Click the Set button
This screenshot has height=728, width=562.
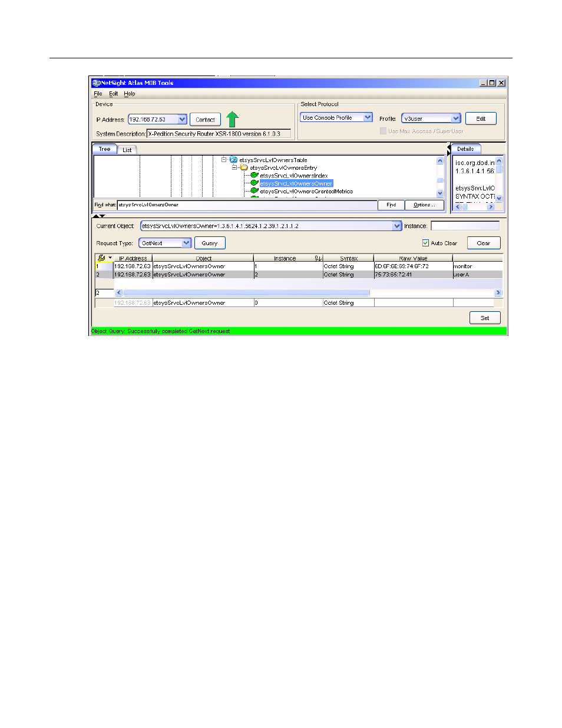pyautogui.click(x=485, y=318)
